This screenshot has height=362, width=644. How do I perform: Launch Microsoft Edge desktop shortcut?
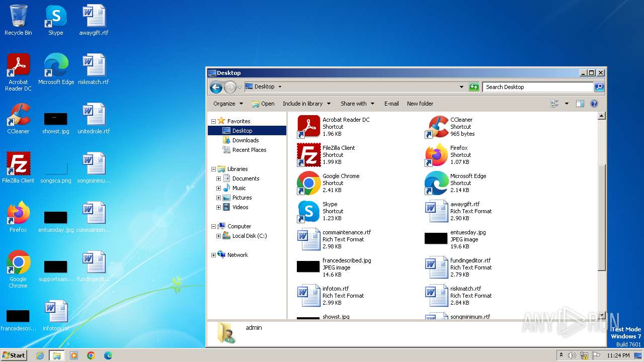pos(56,69)
